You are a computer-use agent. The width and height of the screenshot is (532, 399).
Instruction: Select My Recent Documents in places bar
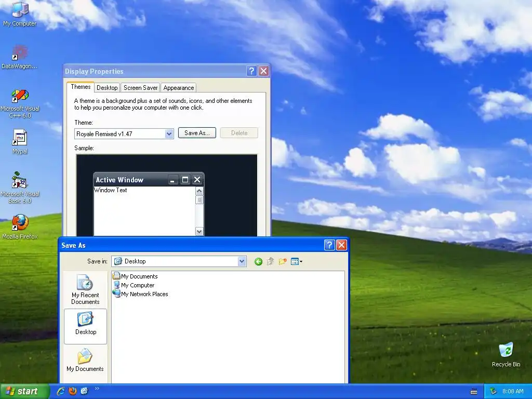pyautogui.click(x=85, y=289)
